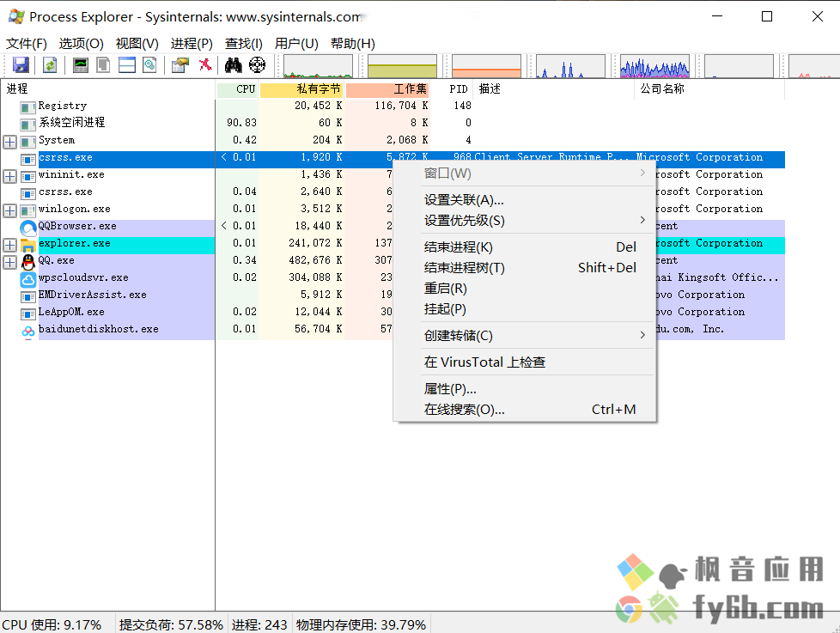
Task: Choose 结束进程(K) in context menu
Action: 538,247
